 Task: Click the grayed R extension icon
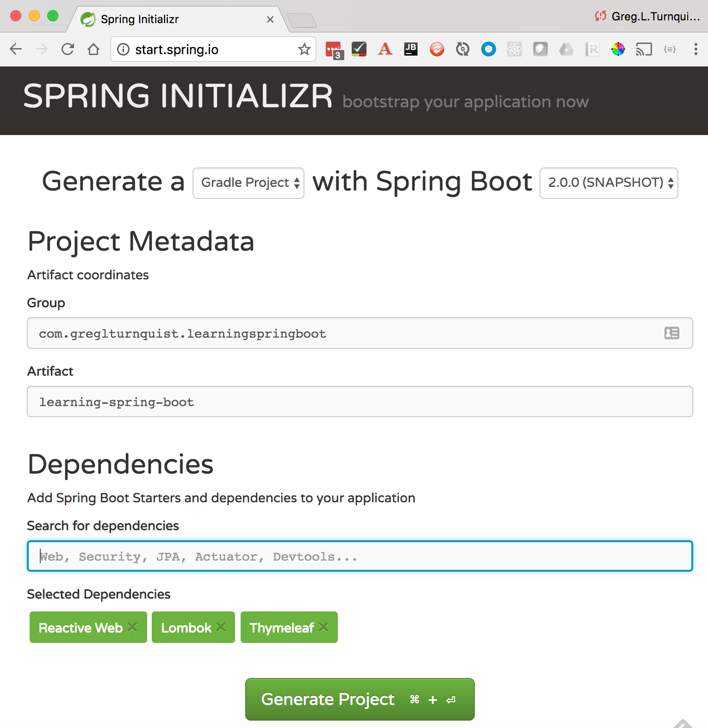(592, 49)
